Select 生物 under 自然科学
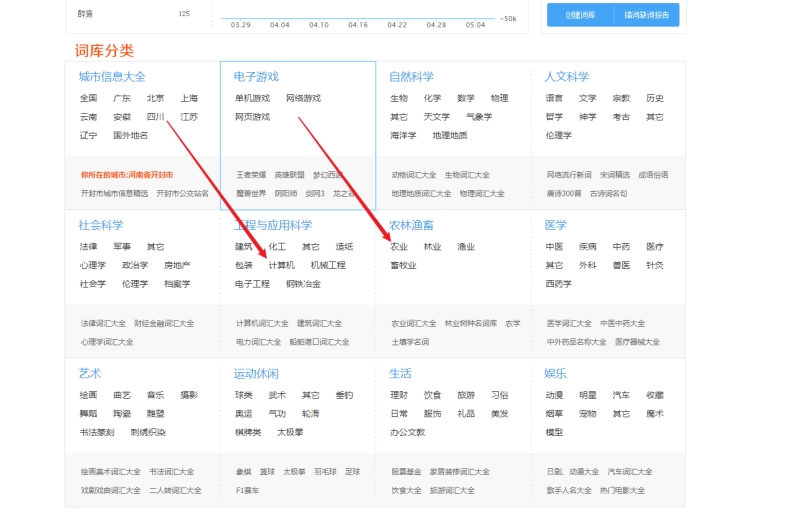Screen dimensions: 790x516 pyautogui.click(x=399, y=98)
